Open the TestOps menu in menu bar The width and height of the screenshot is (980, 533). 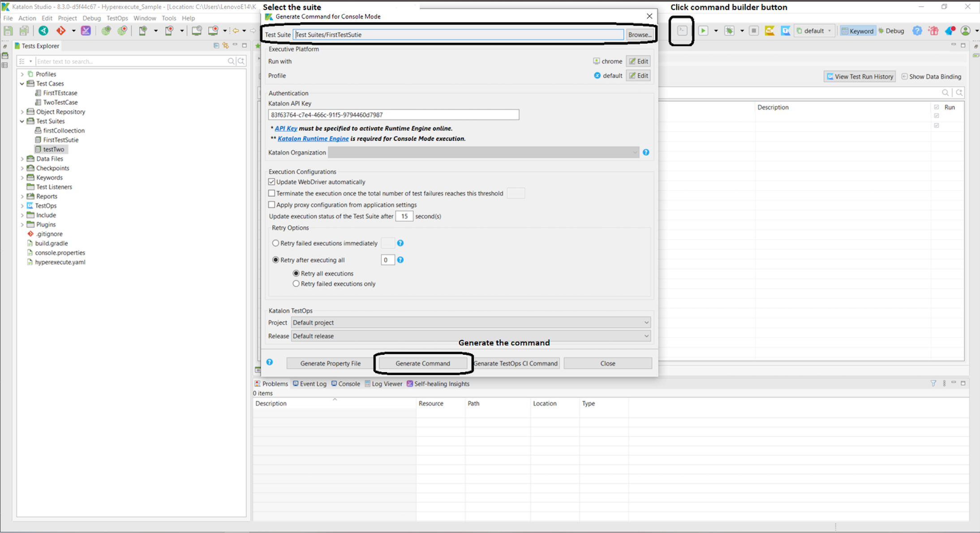coord(117,18)
